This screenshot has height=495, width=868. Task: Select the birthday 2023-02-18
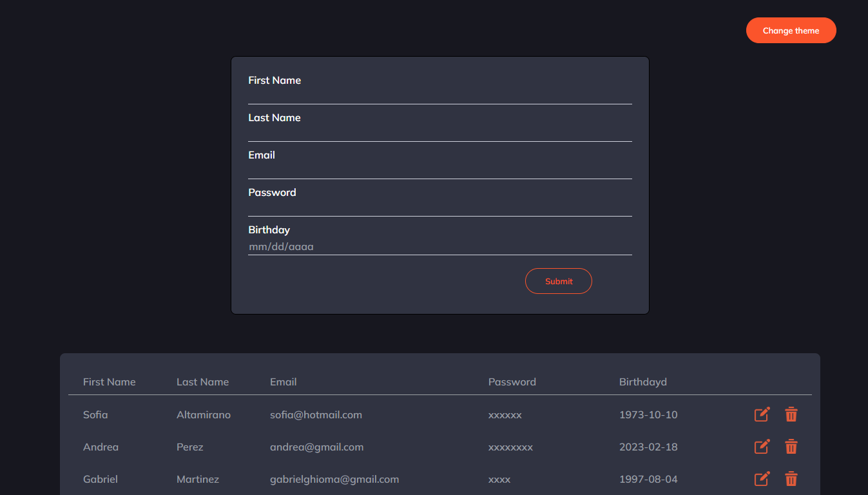coord(648,447)
